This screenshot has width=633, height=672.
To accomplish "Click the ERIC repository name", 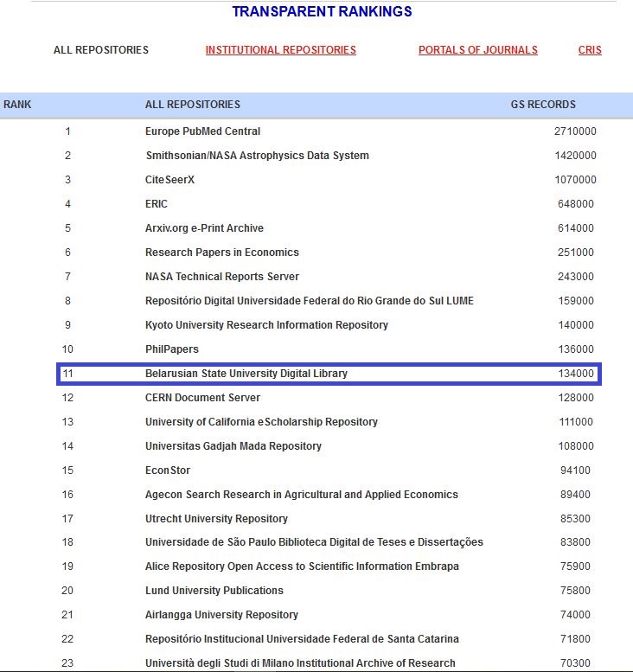I will click(x=156, y=204).
